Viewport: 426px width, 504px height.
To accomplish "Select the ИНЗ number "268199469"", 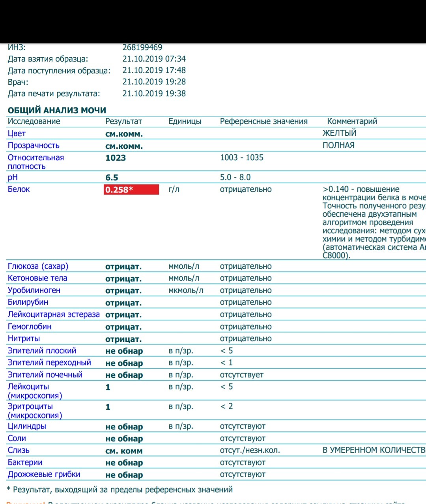I will click(x=142, y=47).
